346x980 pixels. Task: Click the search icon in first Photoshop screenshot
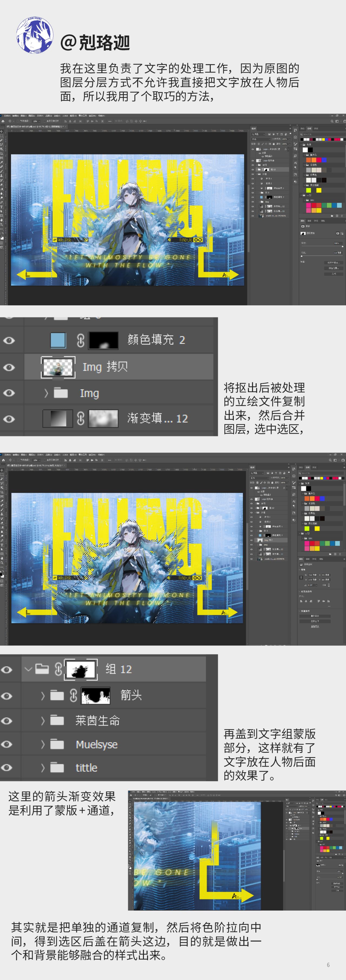332,121
